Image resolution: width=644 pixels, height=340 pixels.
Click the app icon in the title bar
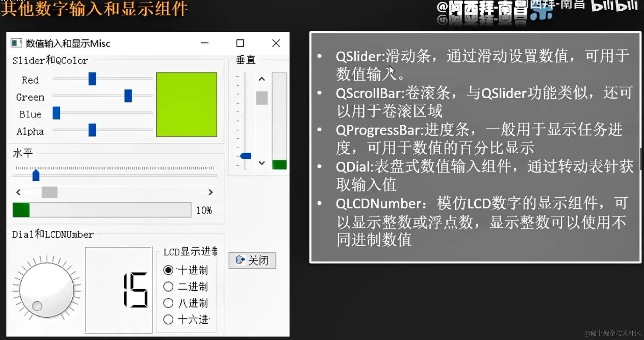pyautogui.click(x=16, y=43)
